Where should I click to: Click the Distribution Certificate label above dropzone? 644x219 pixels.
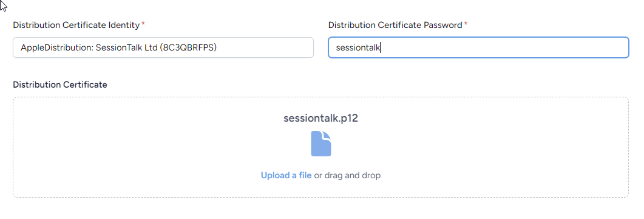click(x=60, y=85)
